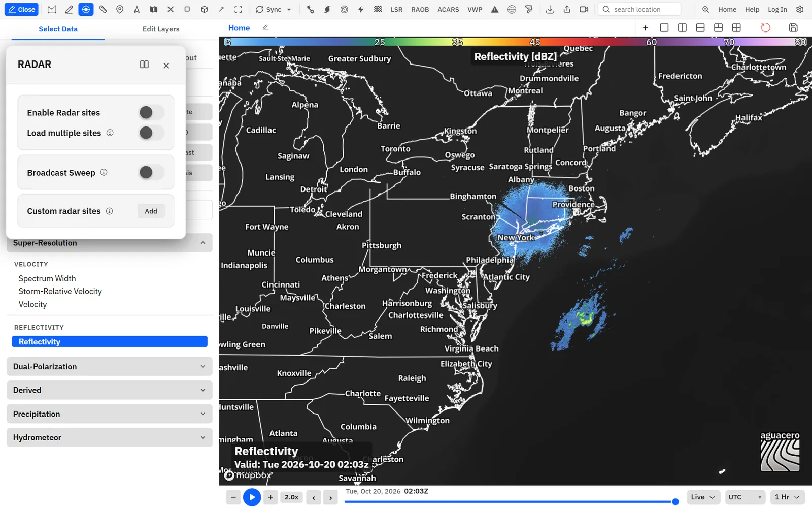Toggle the Broadcast Sweep switch
This screenshot has width=812, height=508.
[x=151, y=172]
